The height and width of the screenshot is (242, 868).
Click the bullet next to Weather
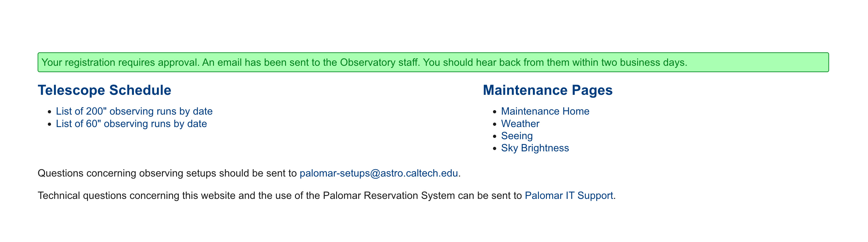tap(495, 124)
